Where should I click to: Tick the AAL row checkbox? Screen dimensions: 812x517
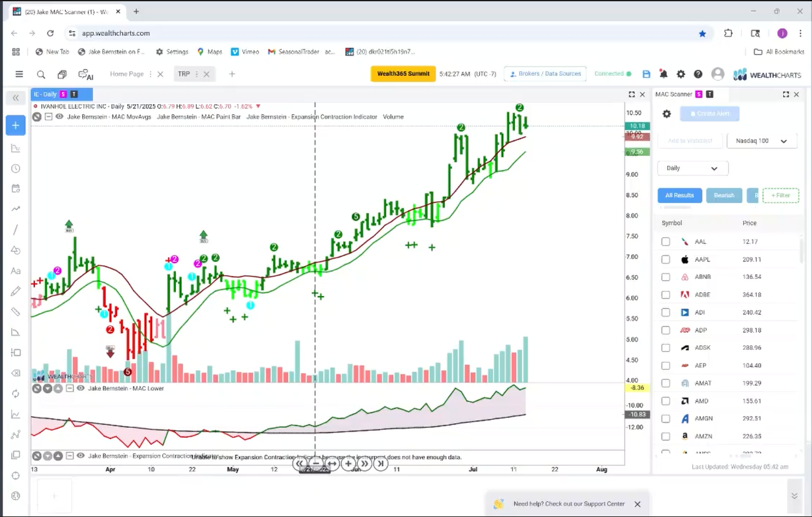coord(665,242)
